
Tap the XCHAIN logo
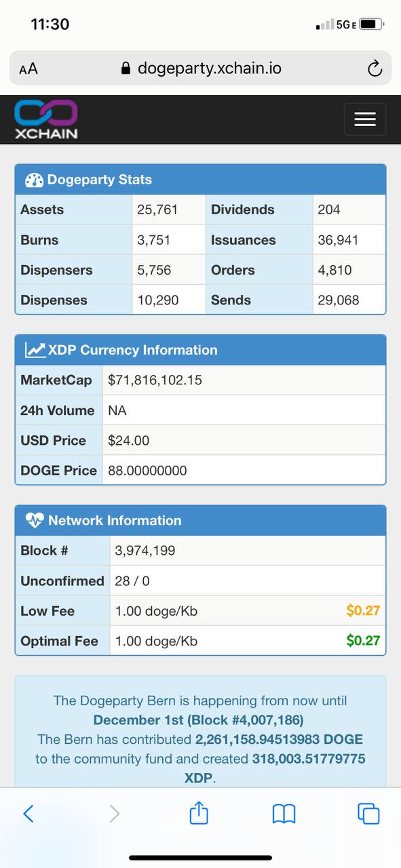click(x=46, y=119)
